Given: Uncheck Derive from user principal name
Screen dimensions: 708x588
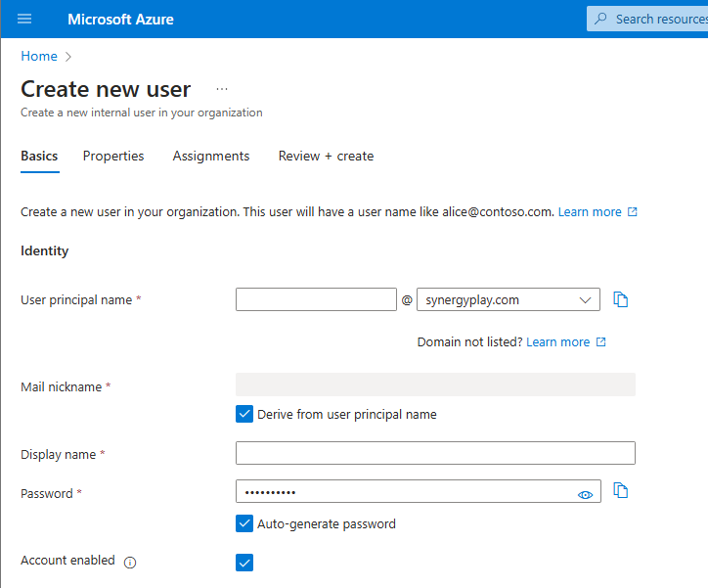Looking at the screenshot, I should pyautogui.click(x=244, y=414).
